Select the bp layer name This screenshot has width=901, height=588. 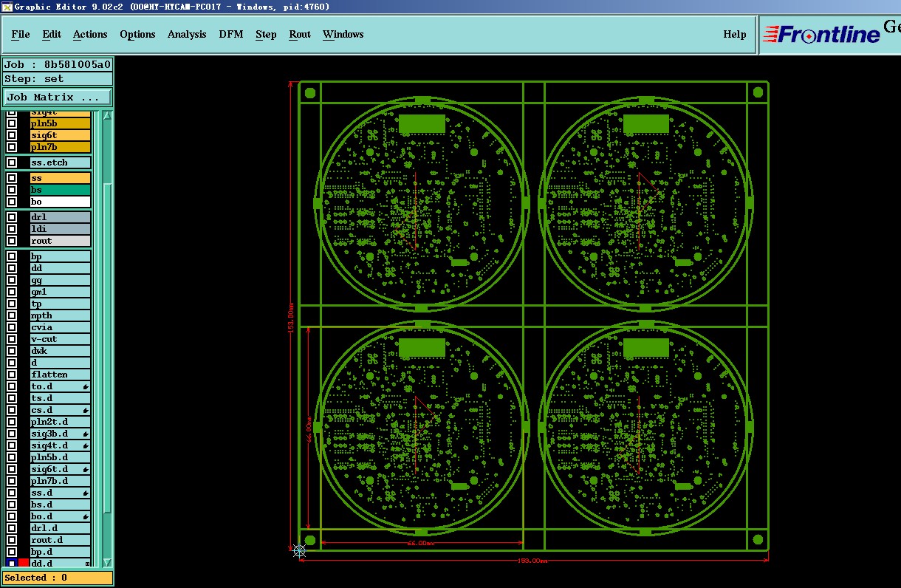pos(61,256)
